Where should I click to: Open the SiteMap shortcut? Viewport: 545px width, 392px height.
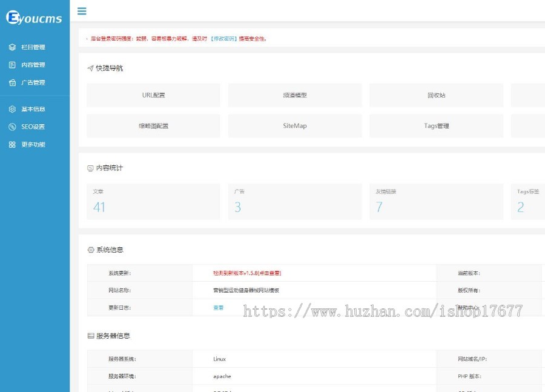[295, 126]
